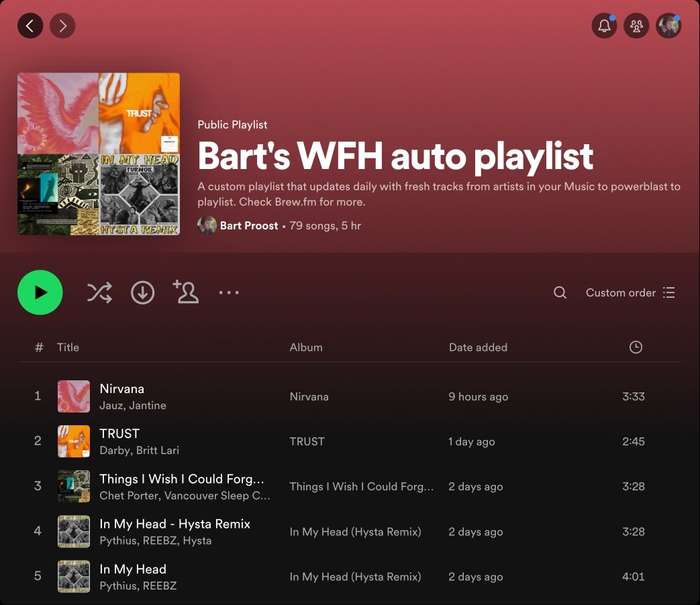The width and height of the screenshot is (700, 605).
Task: Open notifications bell icon
Action: click(604, 26)
